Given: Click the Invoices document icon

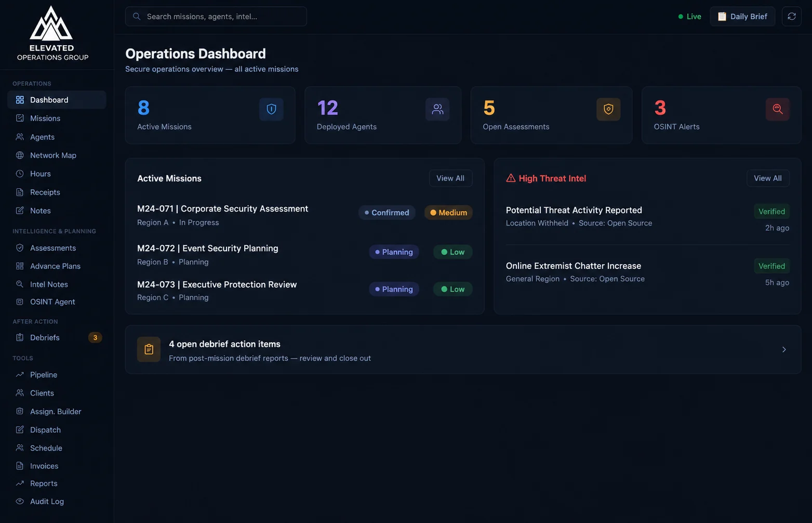Looking at the screenshot, I should click(20, 466).
